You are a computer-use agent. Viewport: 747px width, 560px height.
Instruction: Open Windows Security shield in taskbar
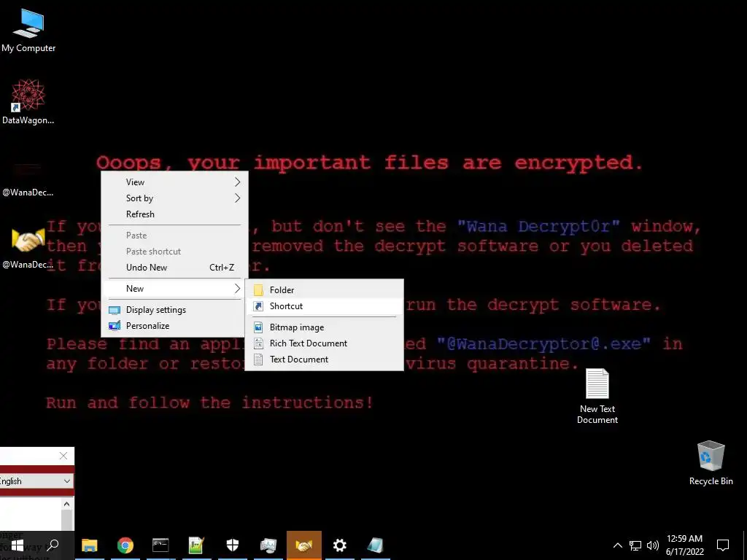click(x=233, y=545)
